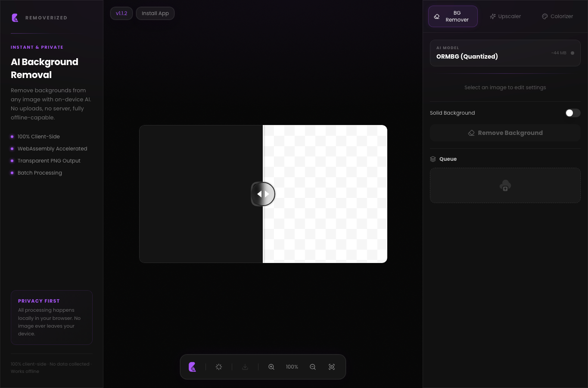Switch to the Upscaler tab

(x=505, y=16)
